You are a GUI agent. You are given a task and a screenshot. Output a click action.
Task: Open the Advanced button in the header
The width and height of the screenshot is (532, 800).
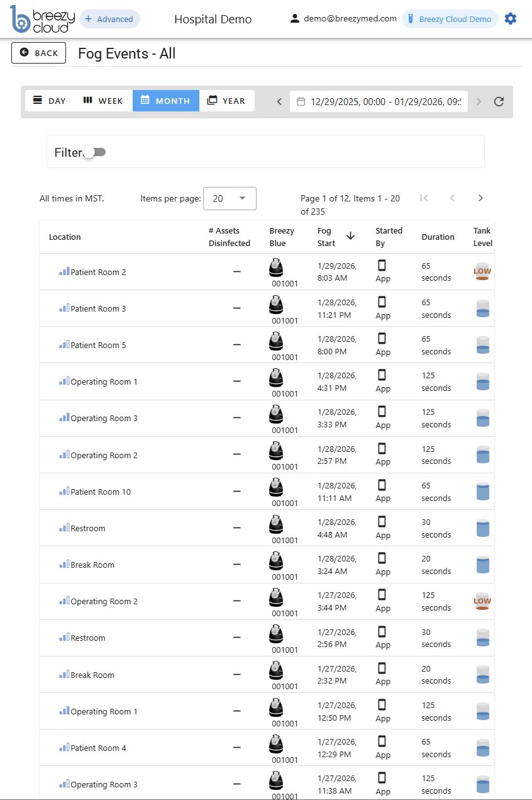pos(109,19)
